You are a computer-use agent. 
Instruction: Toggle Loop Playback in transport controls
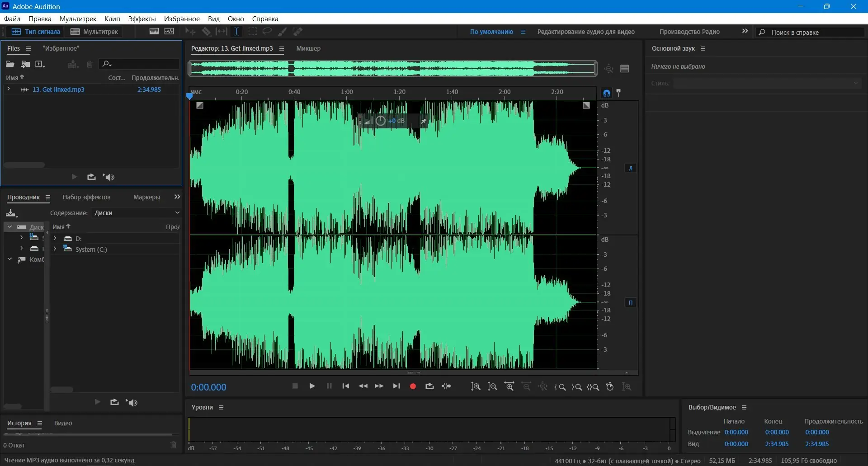coord(429,386)
